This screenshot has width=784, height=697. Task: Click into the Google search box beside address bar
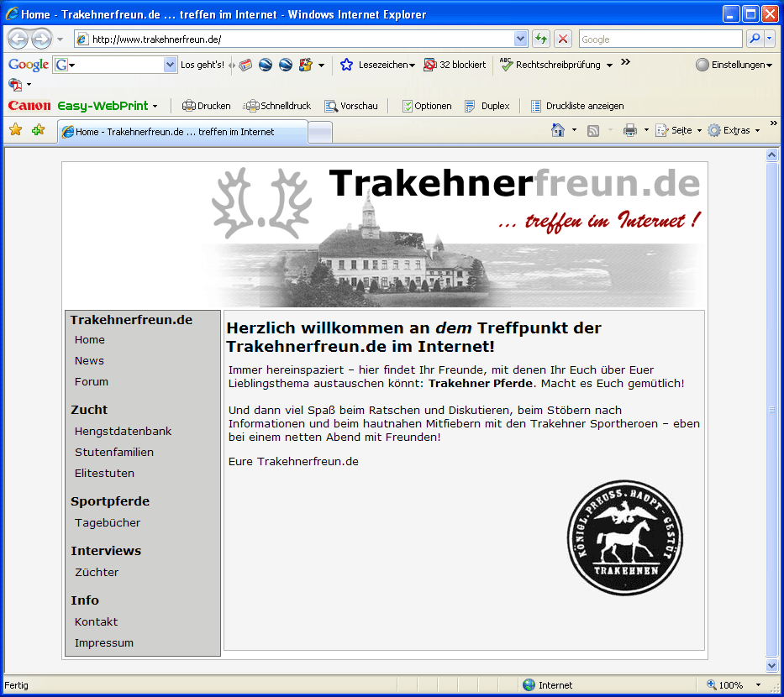pos(660,39)
